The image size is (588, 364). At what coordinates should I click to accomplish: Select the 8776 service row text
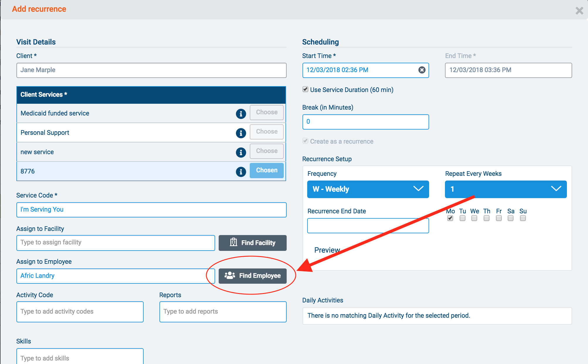point(28,171)
